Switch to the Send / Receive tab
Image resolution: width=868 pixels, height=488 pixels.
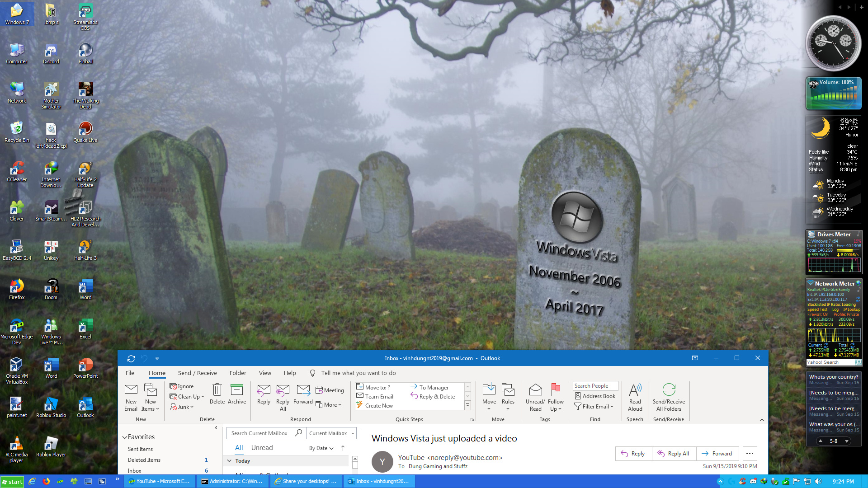point(197,373)
